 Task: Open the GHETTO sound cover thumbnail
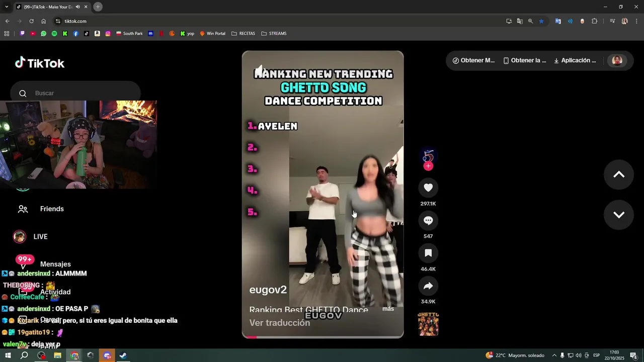pyautogui.click(x=428, y=324)
